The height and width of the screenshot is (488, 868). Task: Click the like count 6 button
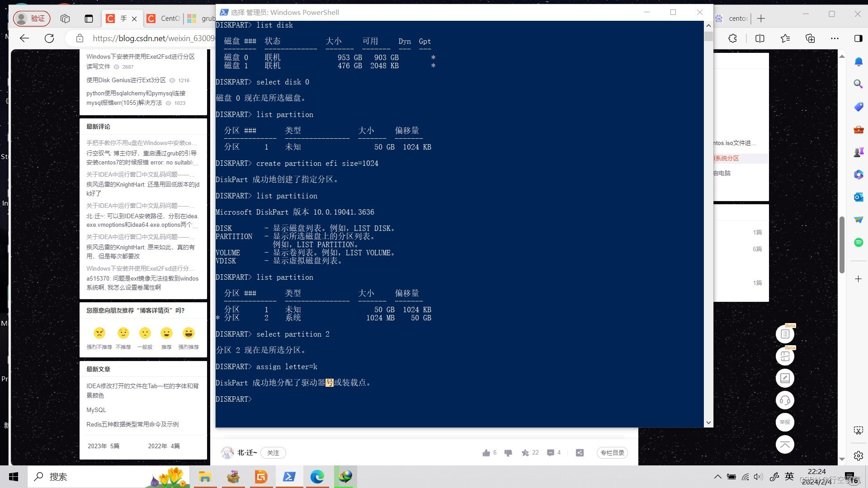click(490, 452)
